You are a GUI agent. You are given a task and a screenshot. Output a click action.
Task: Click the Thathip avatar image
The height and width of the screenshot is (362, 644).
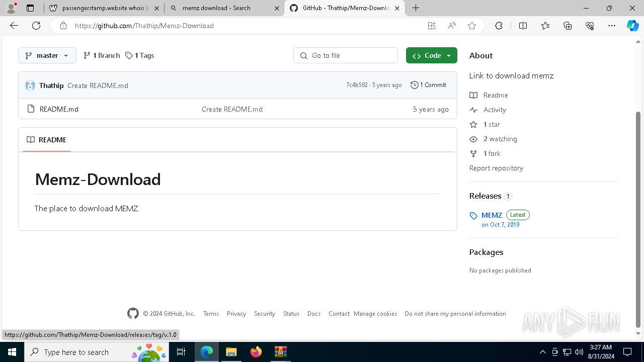tap(30, 85)
